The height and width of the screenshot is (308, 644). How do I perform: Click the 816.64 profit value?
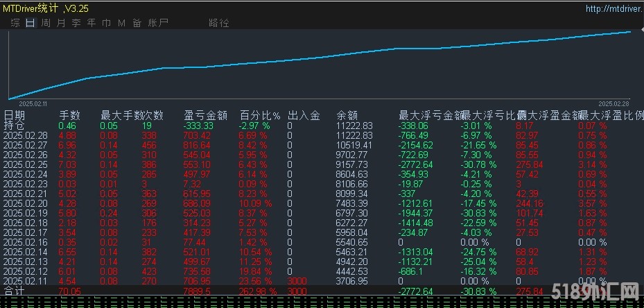(197, 145)
